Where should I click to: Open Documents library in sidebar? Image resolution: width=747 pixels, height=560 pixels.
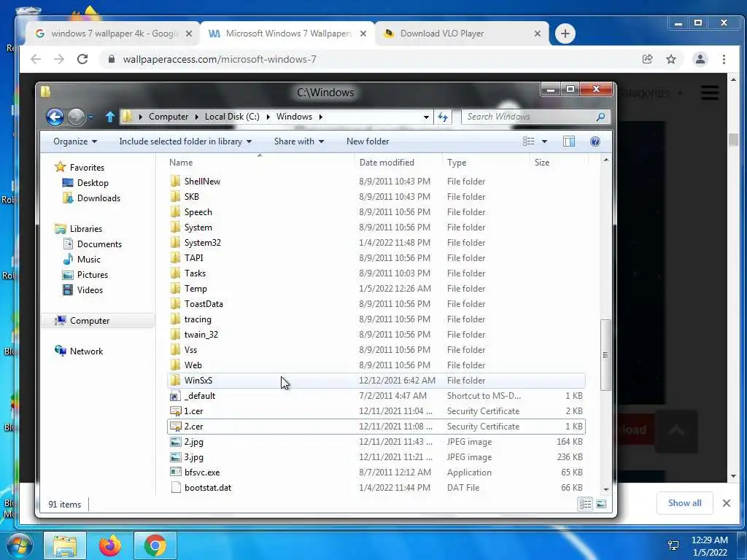[x=99, y=244]
